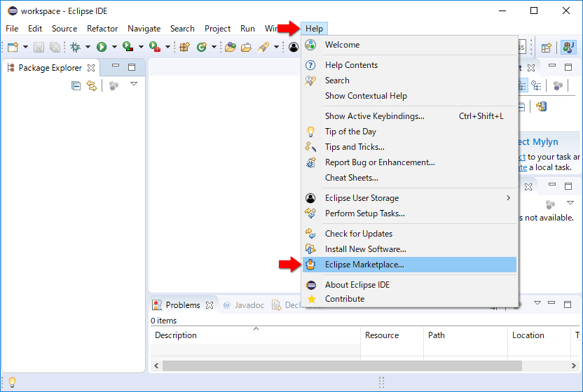Click the Run External Tools toolbox icon
The image size is (583, 392).
[x=155, y=47]
